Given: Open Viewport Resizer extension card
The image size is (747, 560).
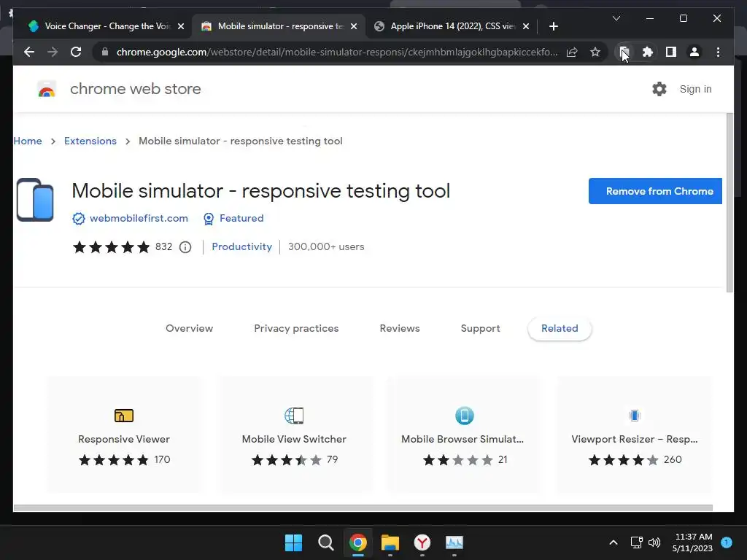Looking at the screenshot, I should (x=634, y=435).
